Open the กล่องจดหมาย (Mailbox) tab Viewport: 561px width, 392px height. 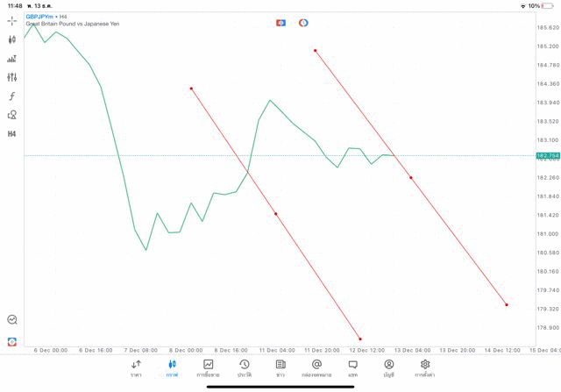tap(316, 367)
